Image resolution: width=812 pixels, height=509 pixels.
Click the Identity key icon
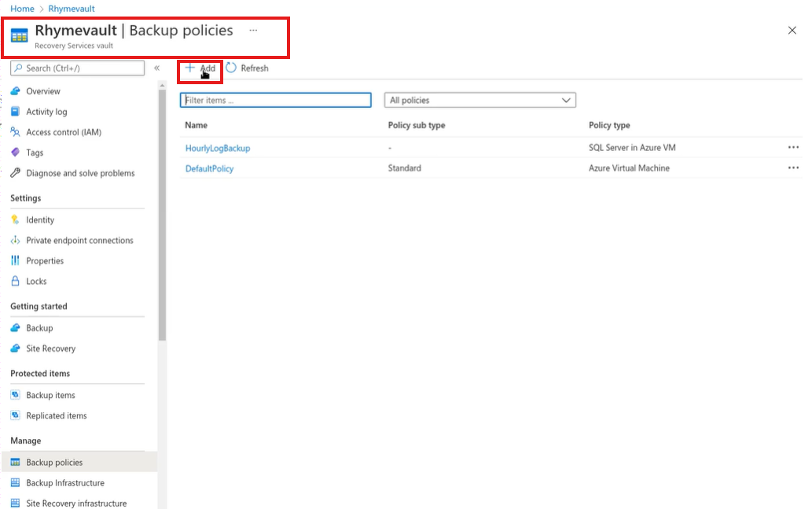tap(16, 219)
